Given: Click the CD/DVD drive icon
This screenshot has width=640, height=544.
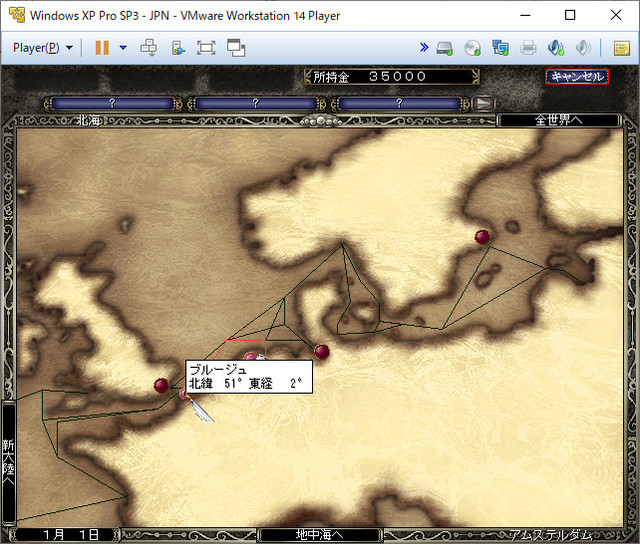Looking at the screenshot, I should [473, 48].
